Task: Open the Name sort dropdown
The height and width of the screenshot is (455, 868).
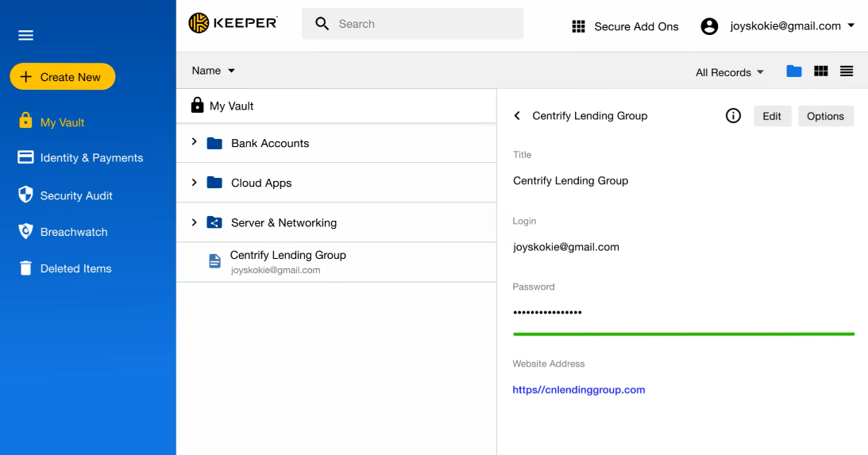Action: coord(214,71)
